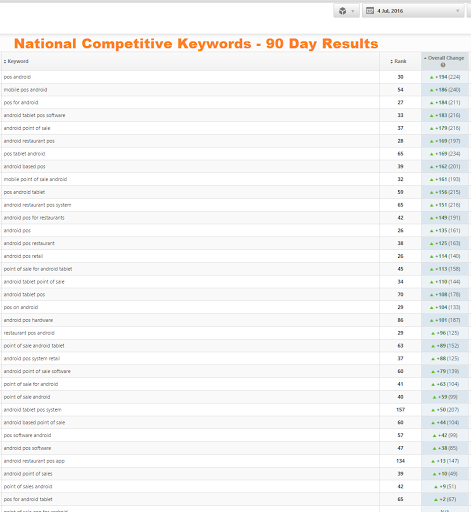
Task: Select 'android point of sale' keyword
Action: 27,128
